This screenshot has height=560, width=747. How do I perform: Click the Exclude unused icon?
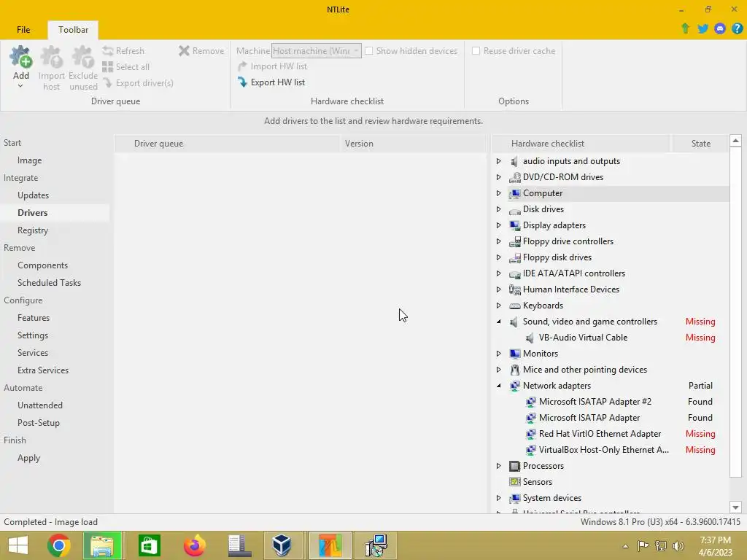(83, 57)
